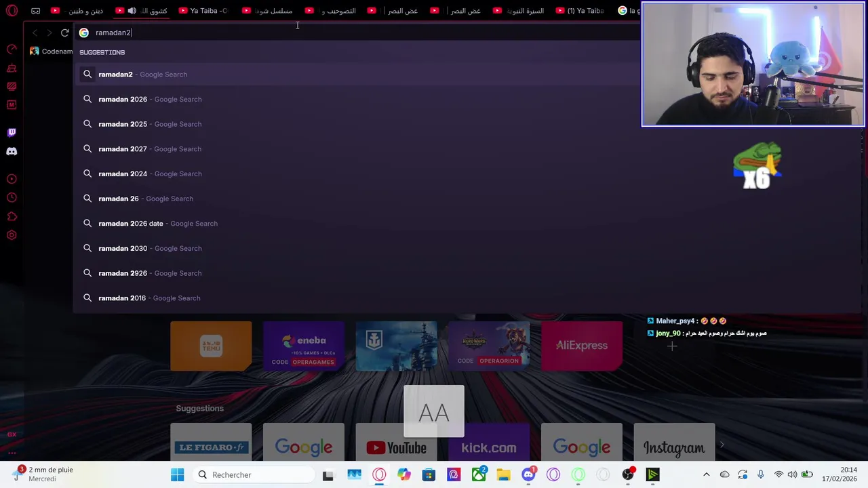
Task: Open the clock showing 20:14
Action: click(x=840, y=474)
